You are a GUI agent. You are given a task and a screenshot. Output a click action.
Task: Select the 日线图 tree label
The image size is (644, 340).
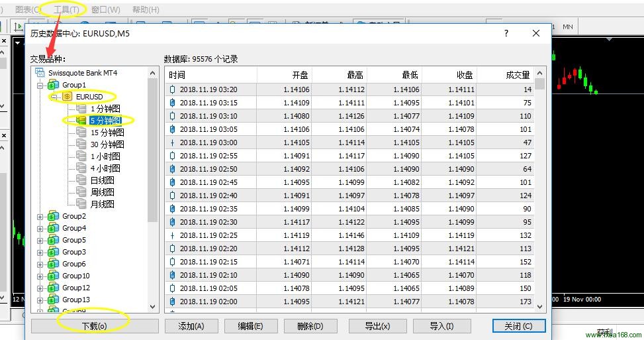point(103,180)
